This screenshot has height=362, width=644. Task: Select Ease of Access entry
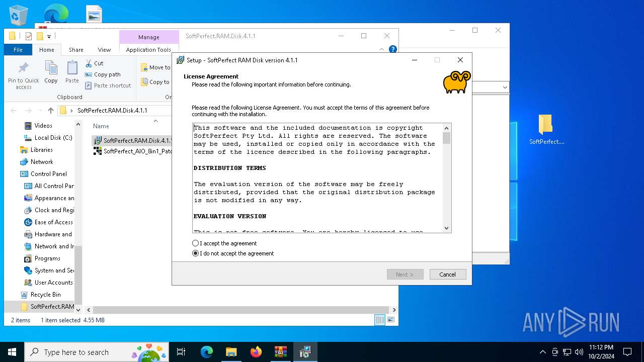coord(48,222)
